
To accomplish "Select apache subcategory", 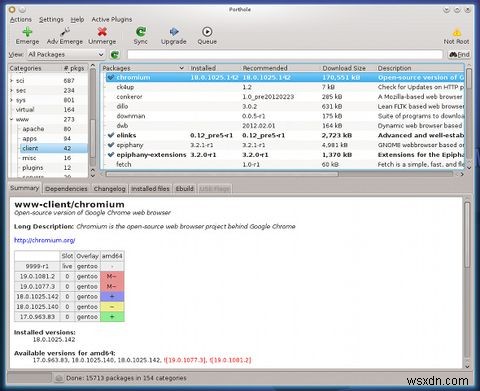I will click(x=33, y=129).
